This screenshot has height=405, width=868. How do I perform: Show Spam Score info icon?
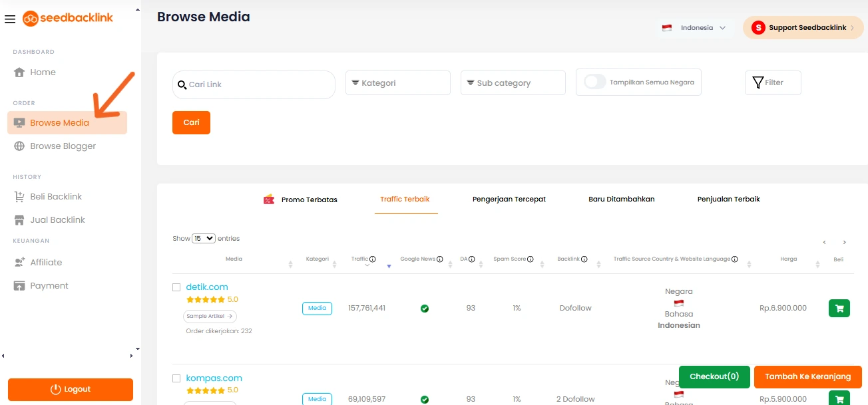[x=531, y=259]
